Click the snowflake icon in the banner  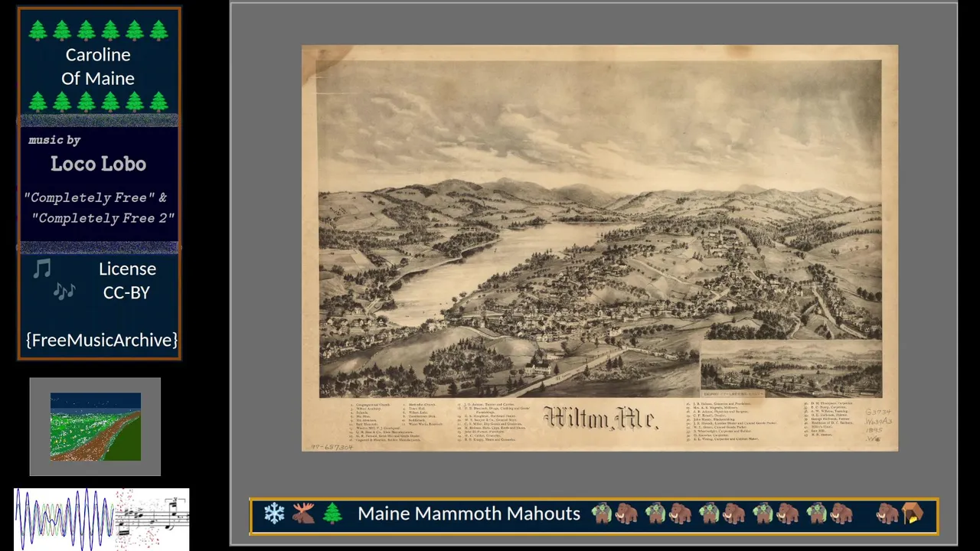point(274,514)
